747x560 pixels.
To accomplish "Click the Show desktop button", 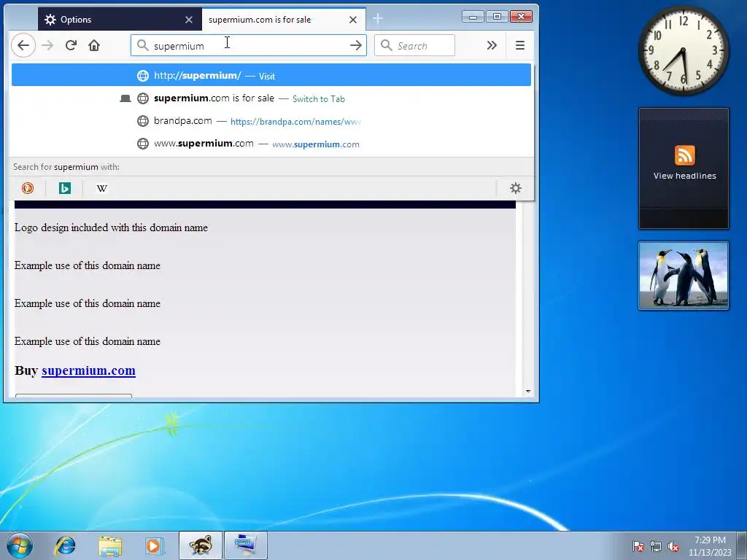I will (x=742, y=545).
